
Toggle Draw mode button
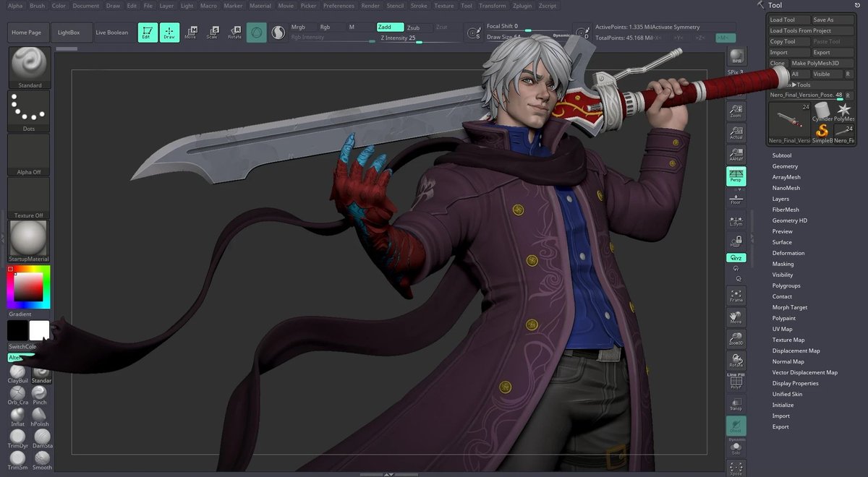pos(169,32)
